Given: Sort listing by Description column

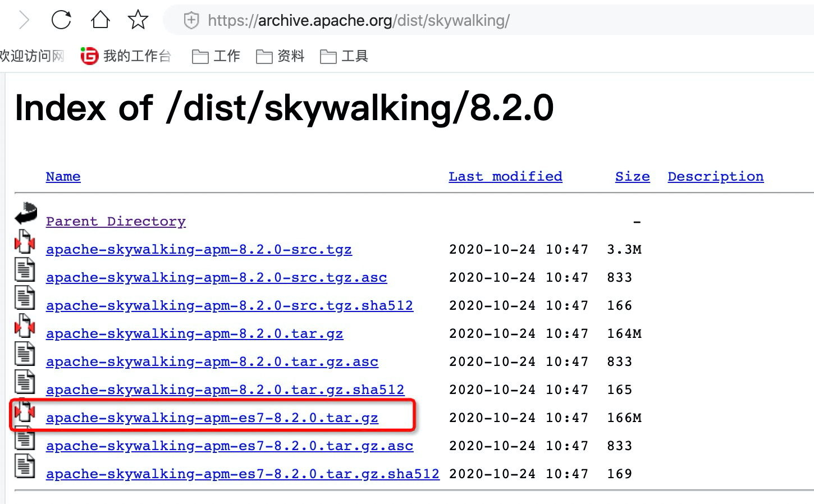Looking at the screenshot, I should tap(716, 176).
